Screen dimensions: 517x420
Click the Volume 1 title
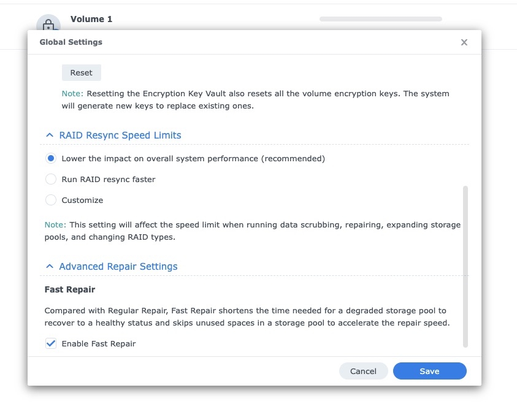(x=91, y=19)
